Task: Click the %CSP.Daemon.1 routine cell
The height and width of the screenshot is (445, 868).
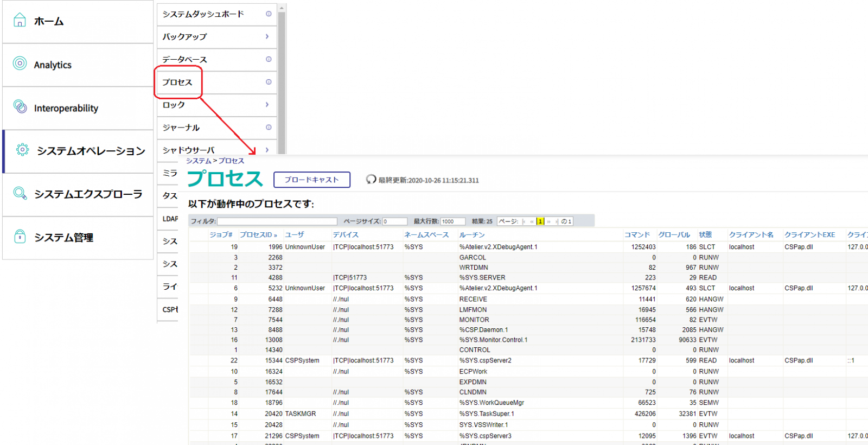Action: tap(484, 330)
